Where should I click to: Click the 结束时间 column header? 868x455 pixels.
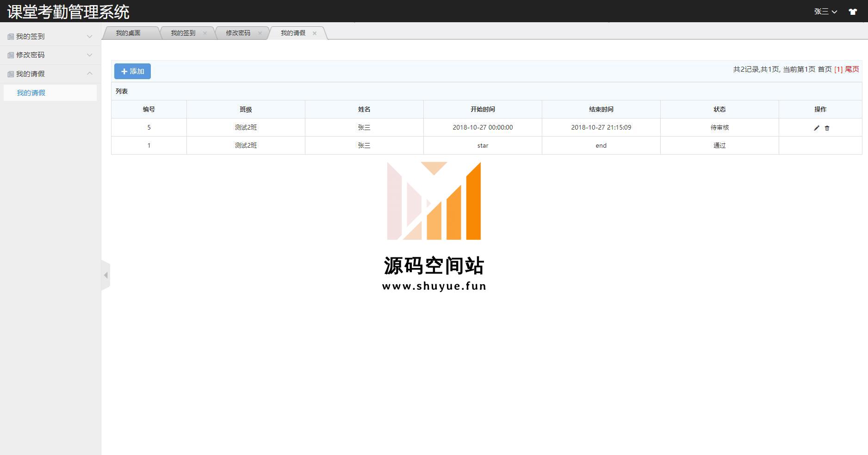click(601, 109)
